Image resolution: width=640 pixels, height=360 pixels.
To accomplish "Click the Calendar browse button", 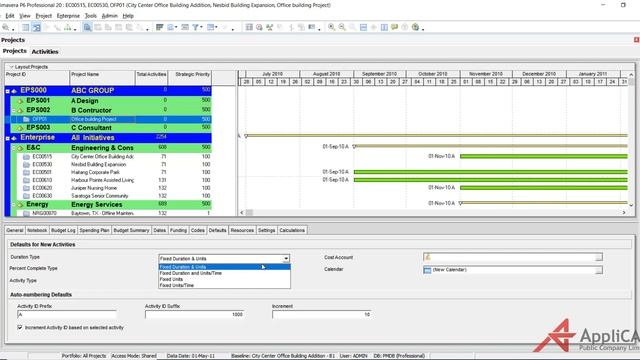I will (598, 270).
